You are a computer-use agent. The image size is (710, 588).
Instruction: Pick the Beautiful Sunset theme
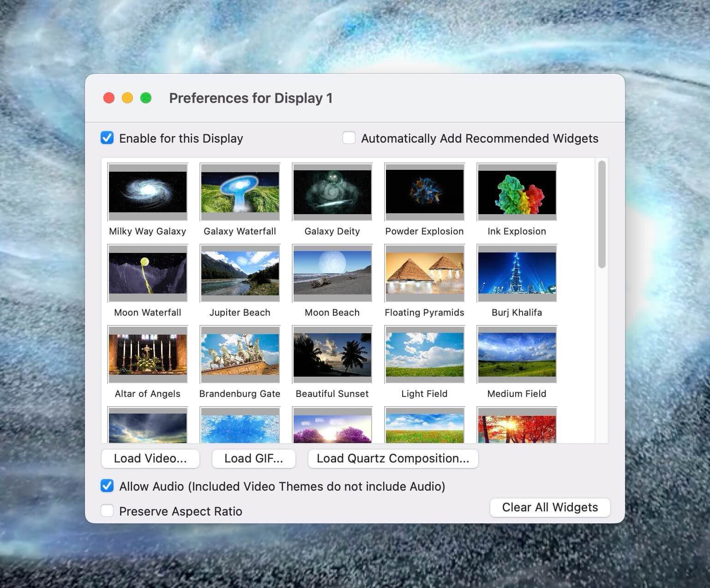(332, 355)
